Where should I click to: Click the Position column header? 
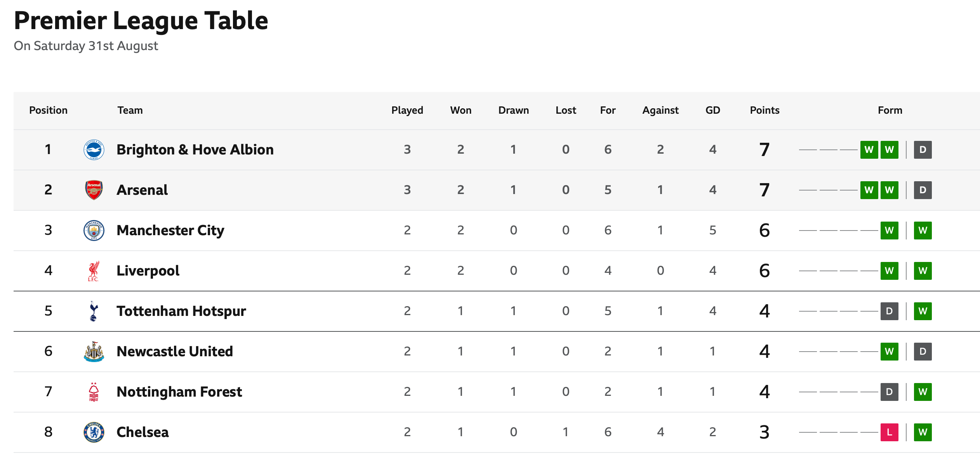point(49,110)
